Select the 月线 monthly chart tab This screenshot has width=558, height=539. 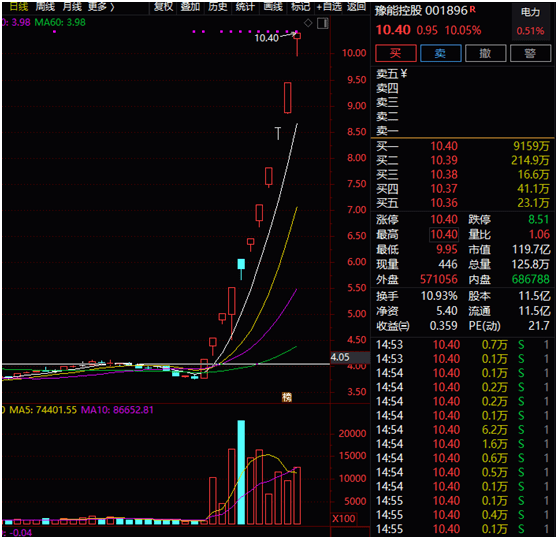(72, 6)
